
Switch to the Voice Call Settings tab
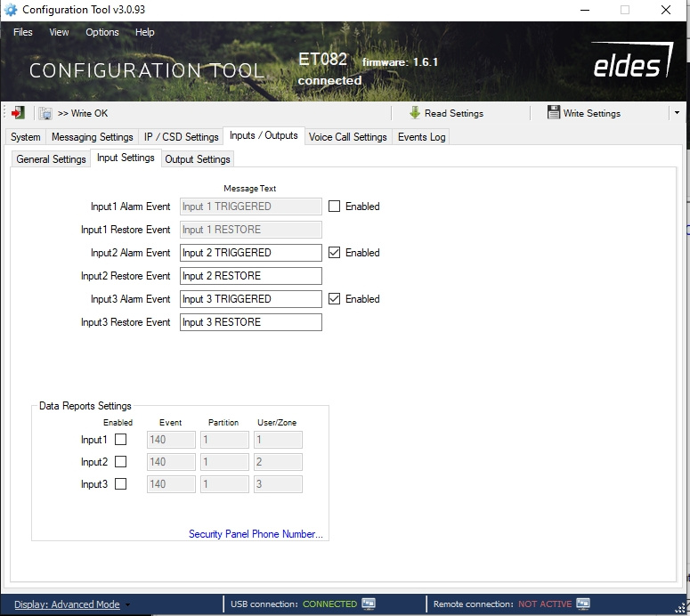[347, 137]
